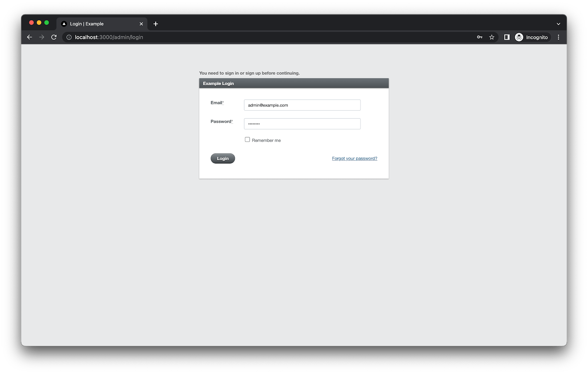Click the saved passwords key icon
Viewport: 588px width, 374px height.
coord(480,37)
